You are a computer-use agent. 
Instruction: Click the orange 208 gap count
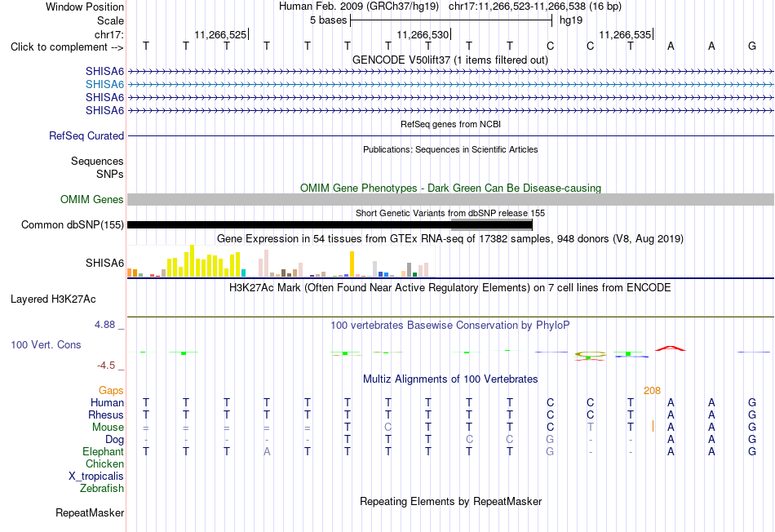[x=652, y=391]
